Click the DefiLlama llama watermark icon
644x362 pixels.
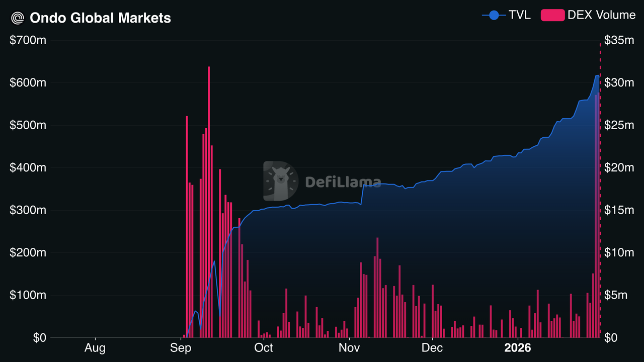(281, 181)
